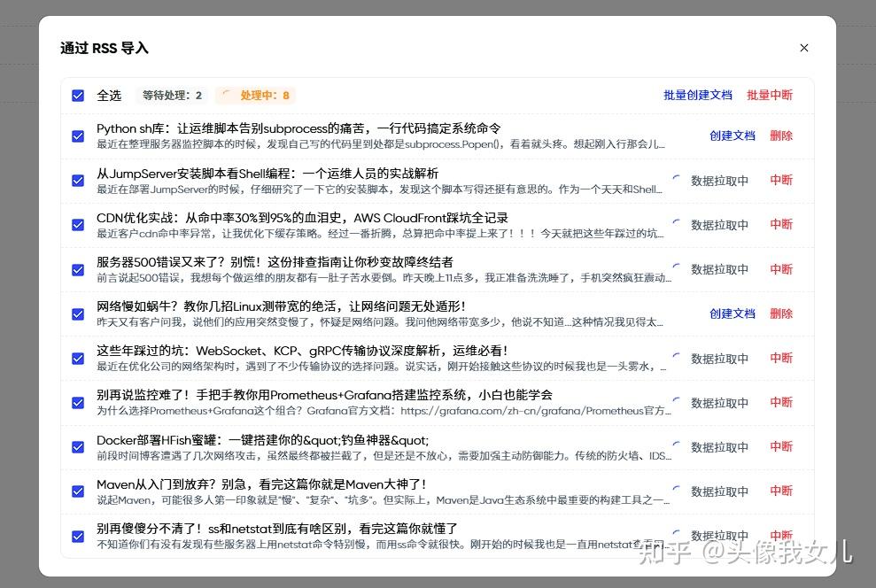Click 中断 on the 服务器500错误 row
876x588 pixels.
pos(780,269)
